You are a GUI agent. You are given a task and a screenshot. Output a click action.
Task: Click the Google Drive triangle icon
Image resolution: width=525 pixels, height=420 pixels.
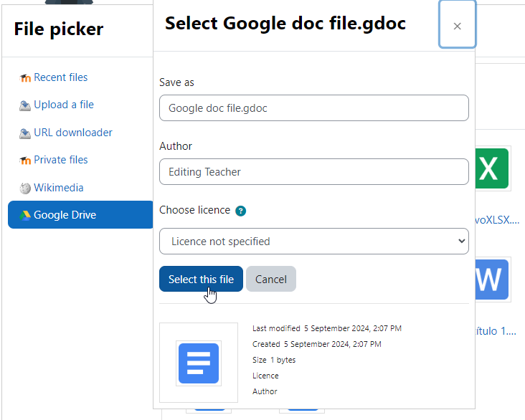click(x=25, y=215)
